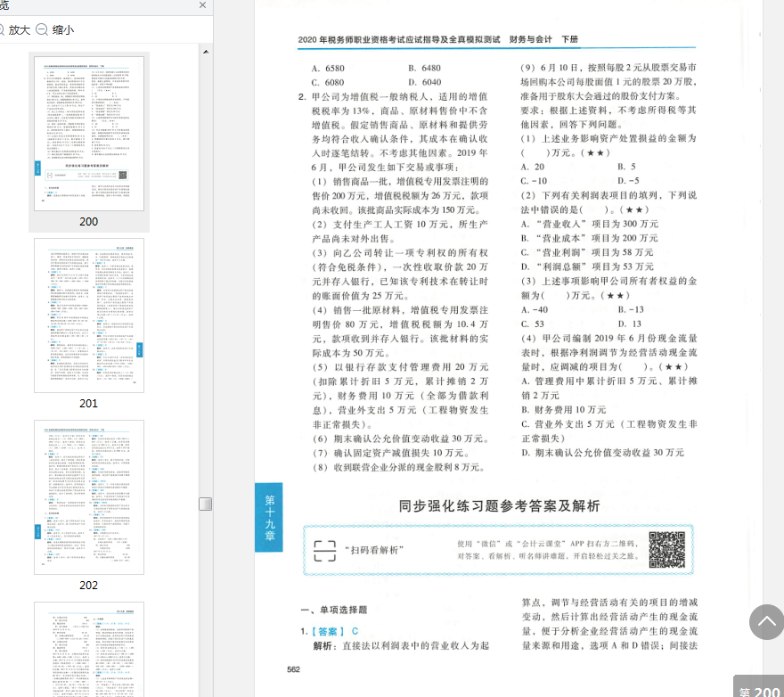Viewport: 784px width, 697px height.
Task: Click the page header title starting 2020年税务师
Action: [438, 39]
